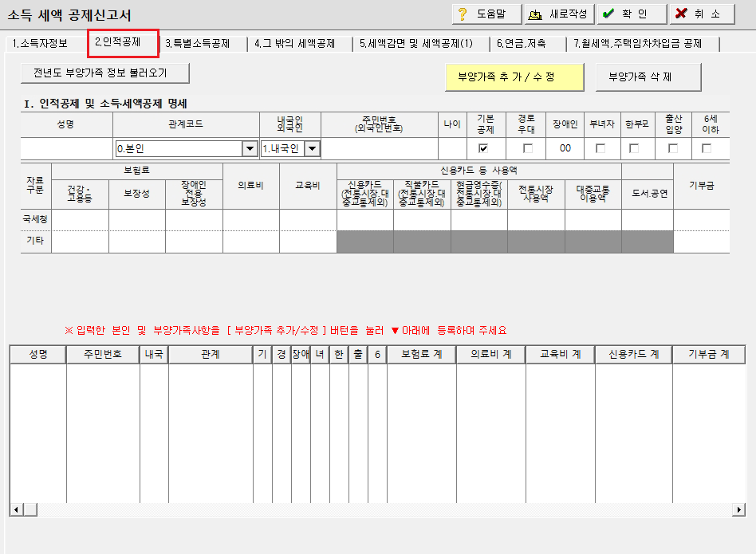The height and width of the screenshot is (554, 756).
Task: Tick the 한부모 checkbox
Action: click(634, 148)
